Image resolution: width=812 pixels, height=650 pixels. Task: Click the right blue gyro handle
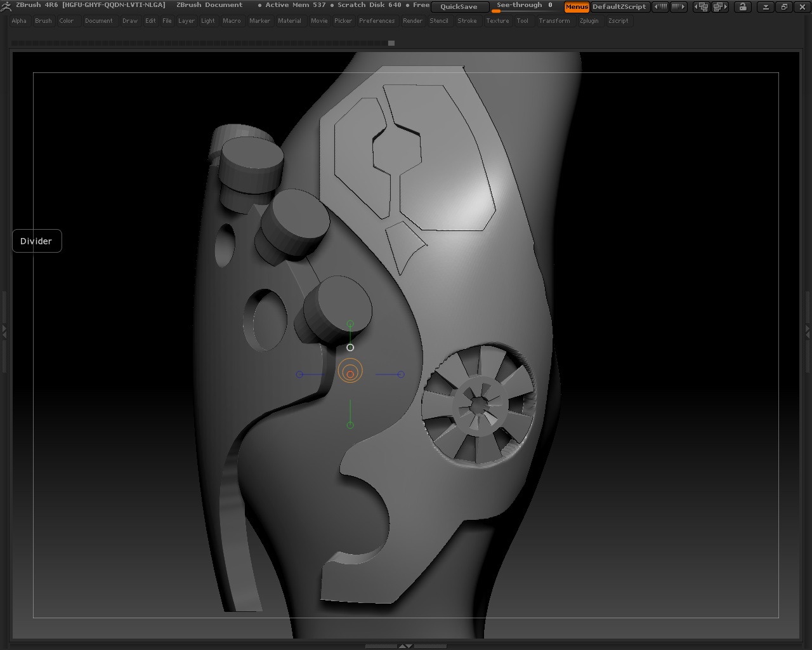[401, 375]
